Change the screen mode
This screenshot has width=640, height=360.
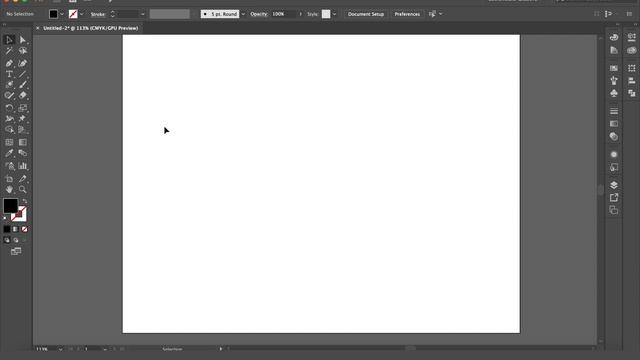pyautogui.click(x=16, y=251)
